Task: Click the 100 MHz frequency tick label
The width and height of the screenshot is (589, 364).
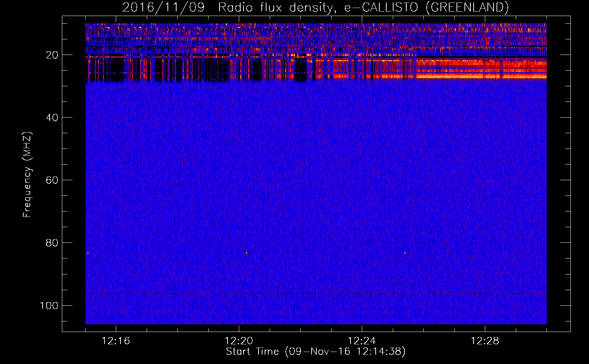Action: (49, 306)
